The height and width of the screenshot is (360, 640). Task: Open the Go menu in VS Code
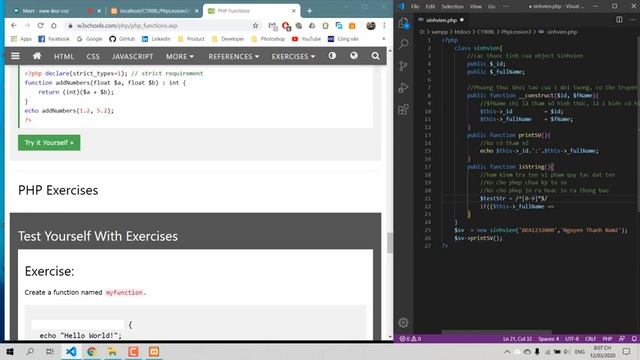491,7
